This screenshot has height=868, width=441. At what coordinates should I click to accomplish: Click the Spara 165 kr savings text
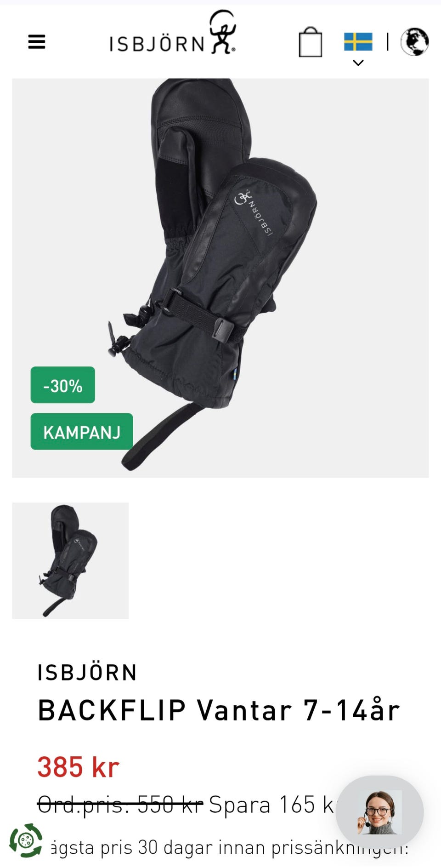[x=272, y=805]
